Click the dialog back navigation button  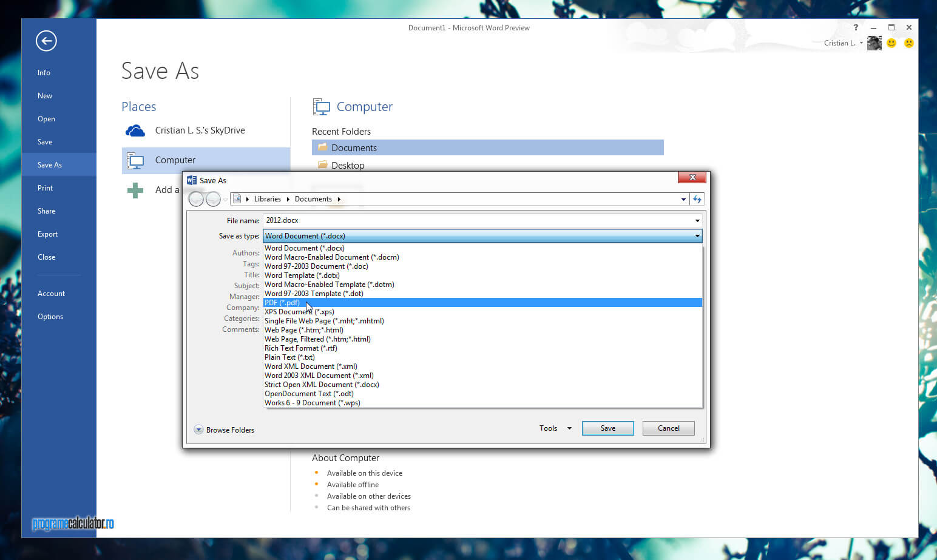[196, 199]
